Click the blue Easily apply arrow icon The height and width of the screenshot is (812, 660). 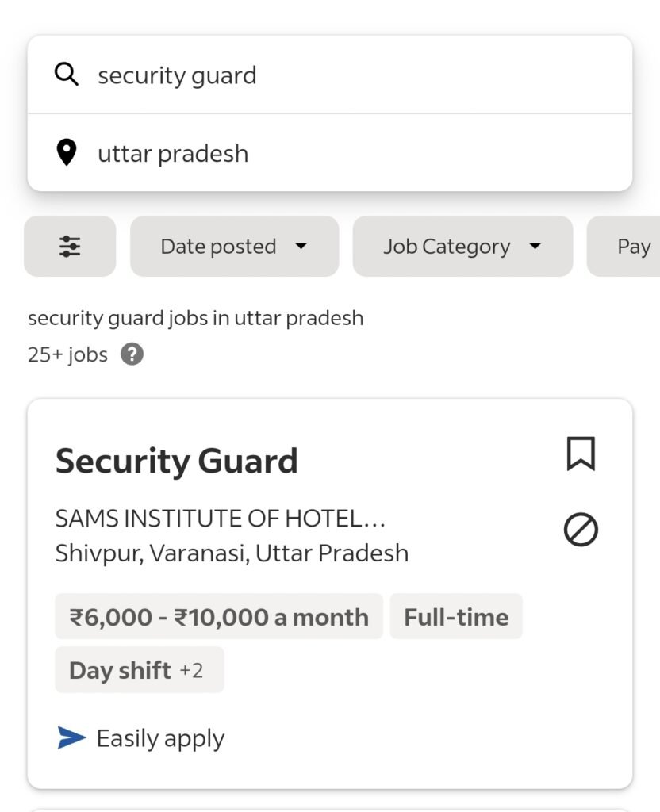click(x=71, y=738)
